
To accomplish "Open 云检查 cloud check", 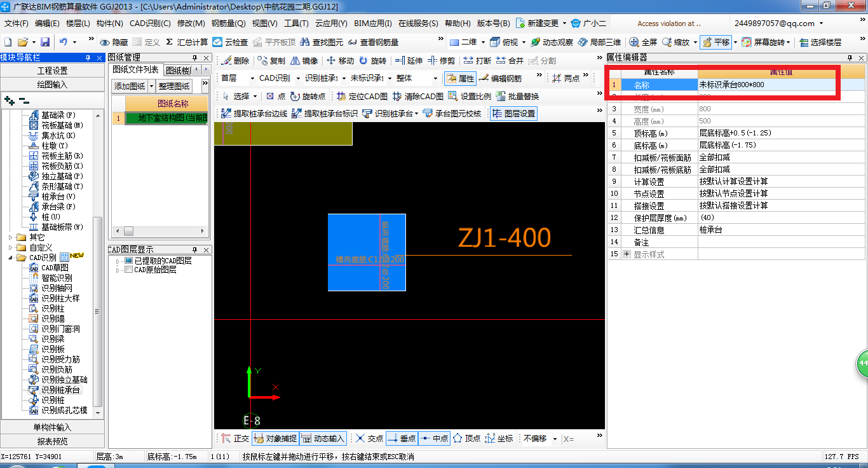I will 230,42.
